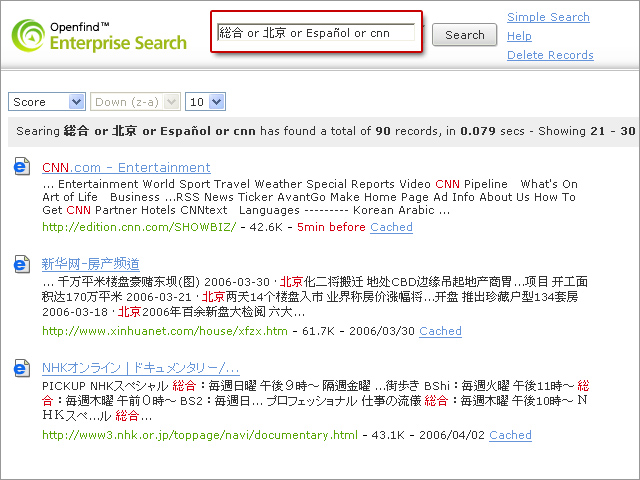Open the Help link

coord(519,36)
